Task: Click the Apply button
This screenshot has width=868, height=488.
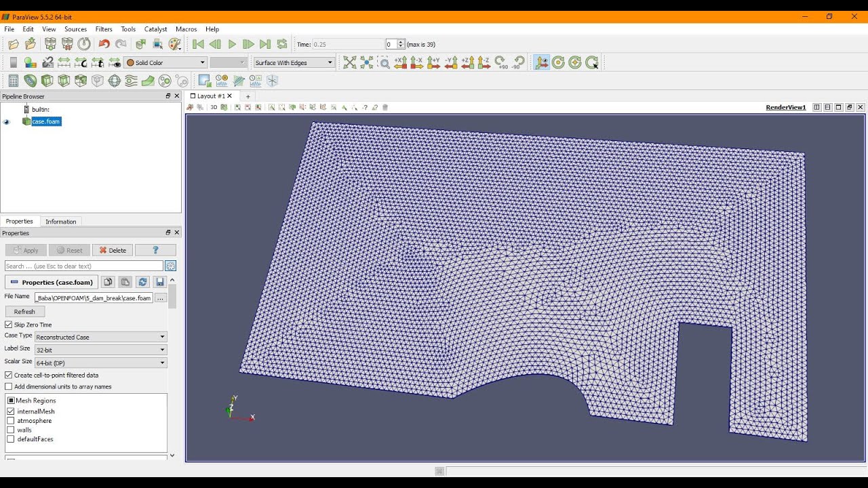Action: [26, 250]
